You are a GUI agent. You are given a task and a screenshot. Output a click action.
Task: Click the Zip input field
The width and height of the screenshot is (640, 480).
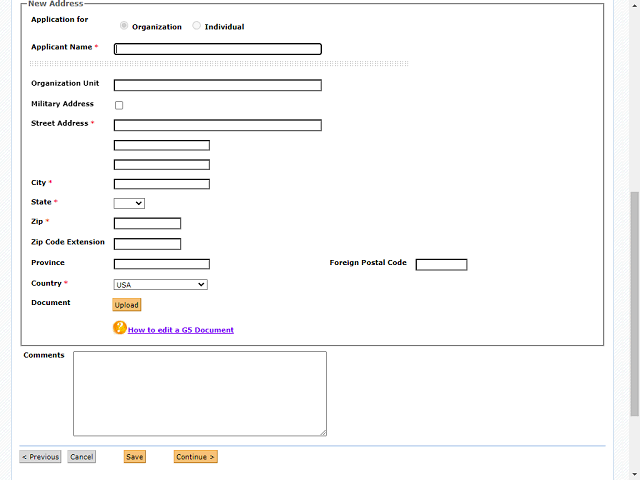(147, 223)
